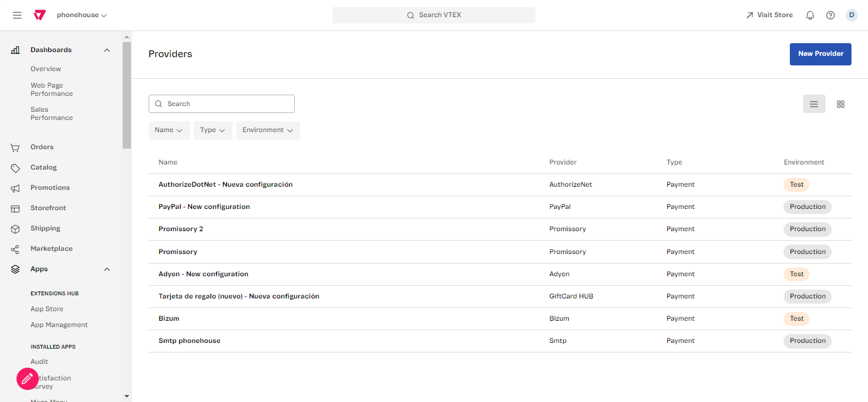This screenshot has height=402, width=868.
Task: Click the GiftCard HUB provider cell
Action: pyautogui.click(x=571, y=297)
